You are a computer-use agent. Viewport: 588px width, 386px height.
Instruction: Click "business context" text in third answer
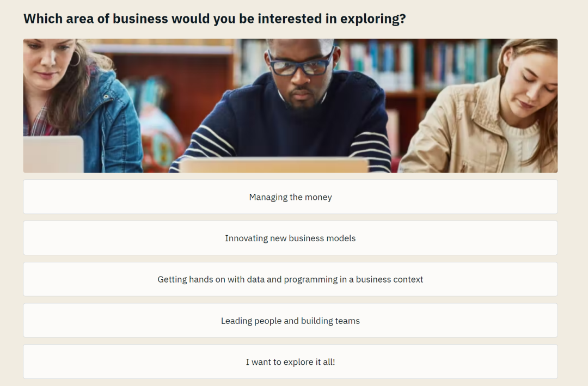[389, 279]
